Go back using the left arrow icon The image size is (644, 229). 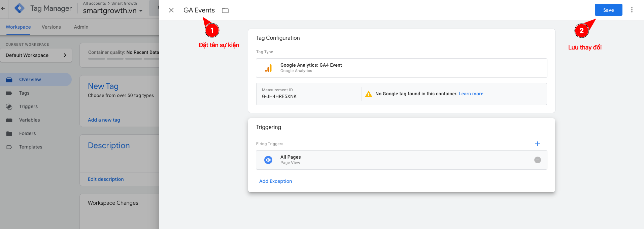pyautogui.click(x=3, y=8)
